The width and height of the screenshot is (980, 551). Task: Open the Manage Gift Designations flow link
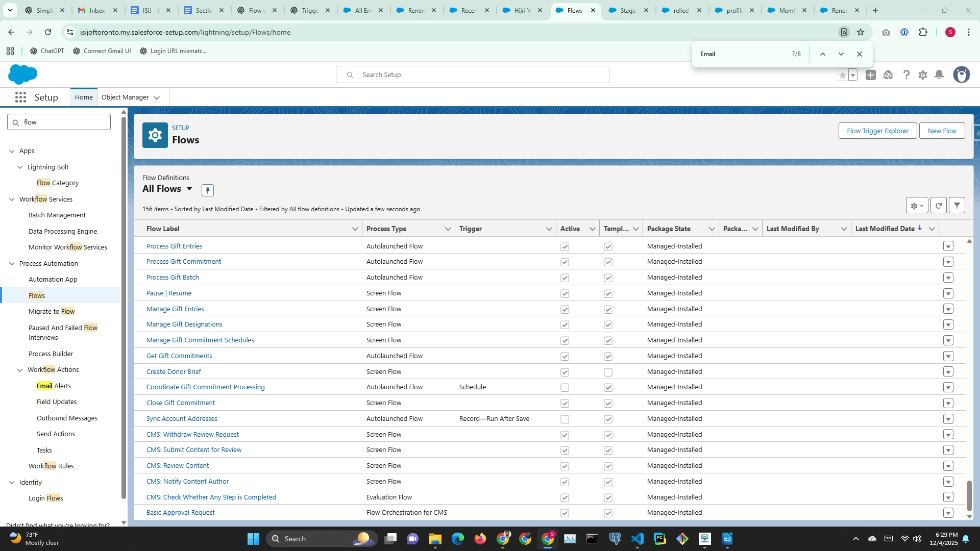(x=184, y=324)
